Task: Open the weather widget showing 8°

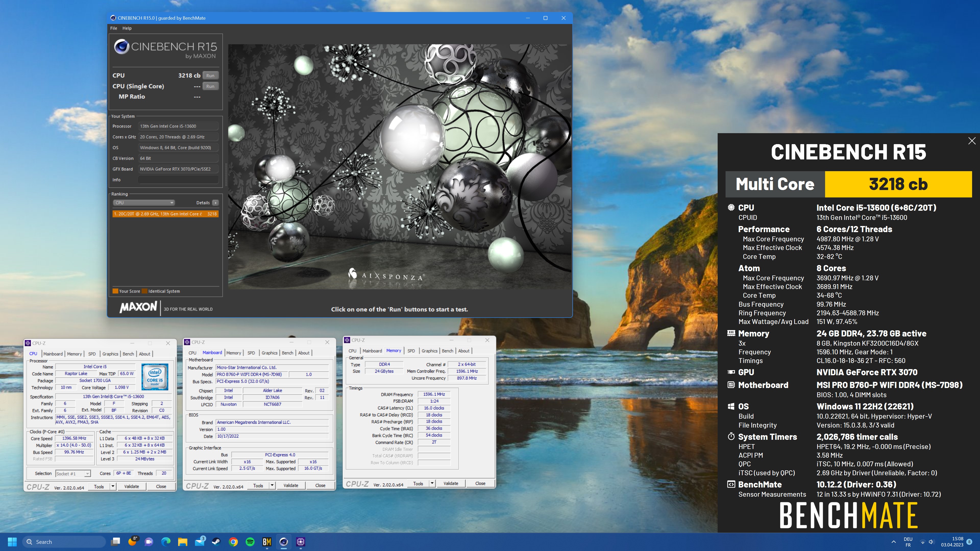Action: tap(132, 542)
